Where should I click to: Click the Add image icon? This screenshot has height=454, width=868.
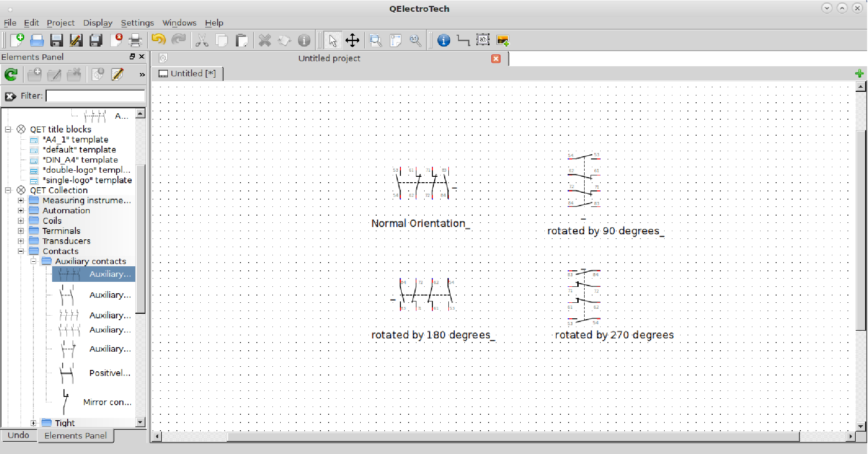[503, 40]
